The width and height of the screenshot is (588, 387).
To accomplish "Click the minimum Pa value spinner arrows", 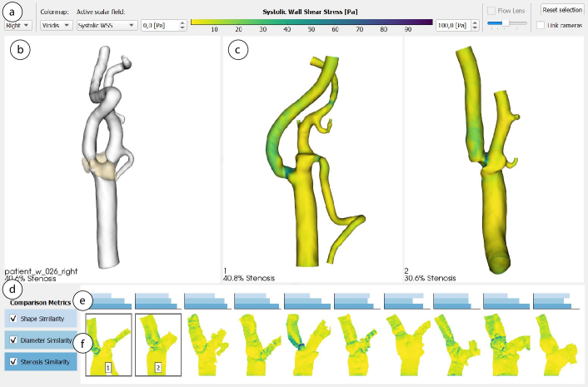I will tap(182, 26).
